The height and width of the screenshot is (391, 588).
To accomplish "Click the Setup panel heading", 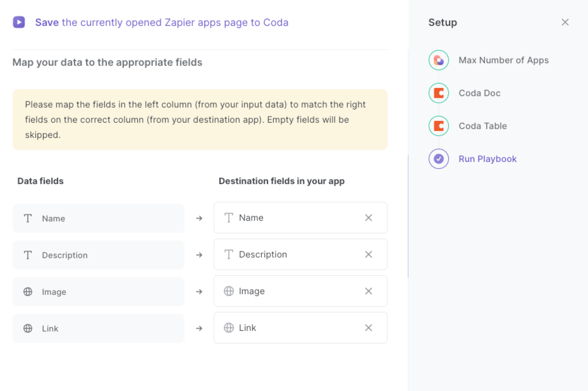I will (x=442, y=22).
